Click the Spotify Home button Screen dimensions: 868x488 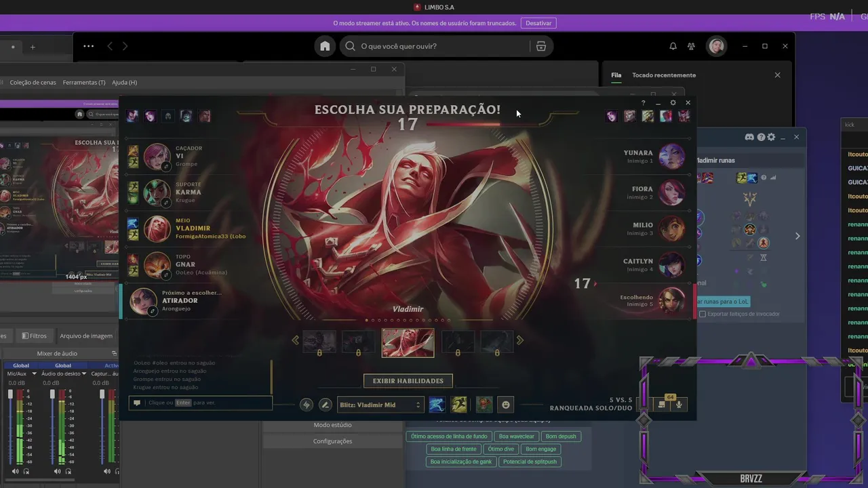[x=325, y=46]
